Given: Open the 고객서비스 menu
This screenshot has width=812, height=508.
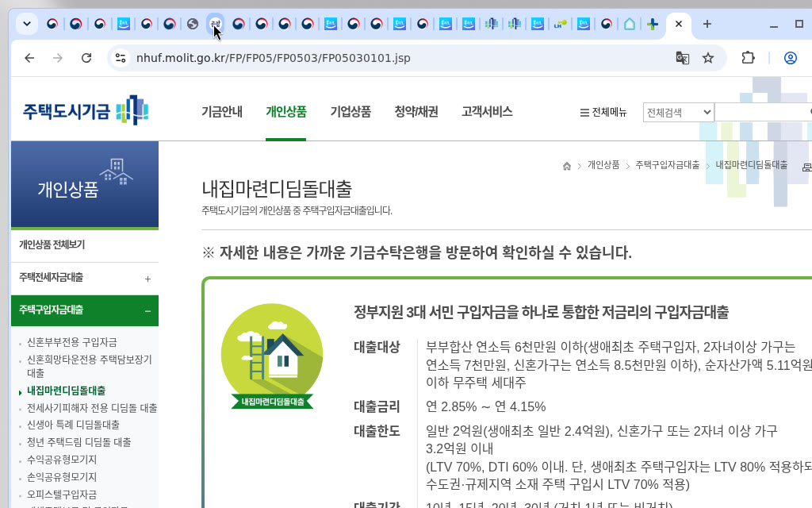Looking at the screenshot, I should pos(487,111).
